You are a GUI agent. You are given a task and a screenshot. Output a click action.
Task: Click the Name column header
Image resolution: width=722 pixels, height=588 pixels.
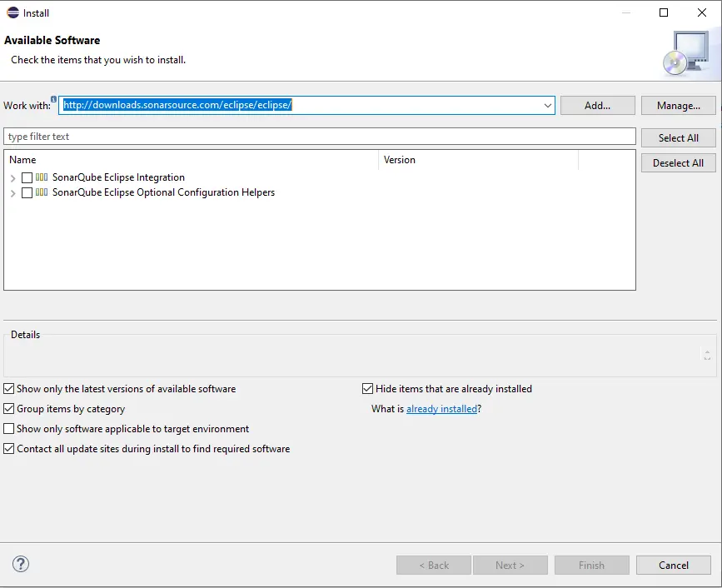pyautogui.click(x=191, y=160)
